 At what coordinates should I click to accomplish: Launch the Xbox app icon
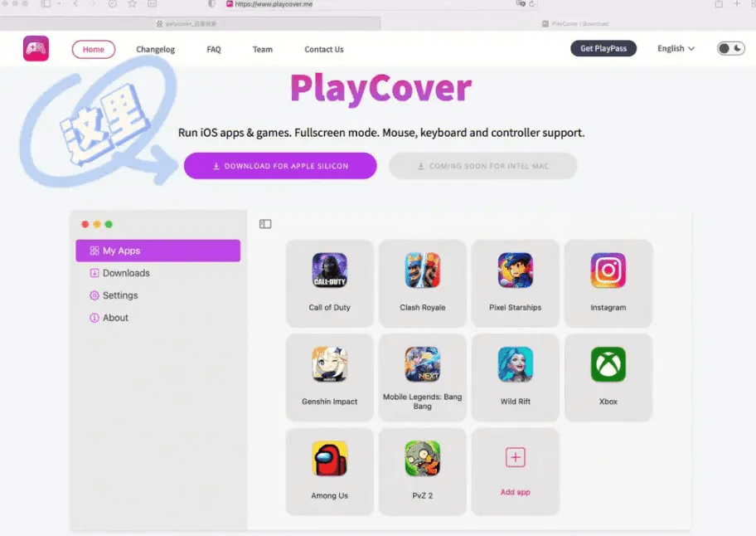click(608, 364)
